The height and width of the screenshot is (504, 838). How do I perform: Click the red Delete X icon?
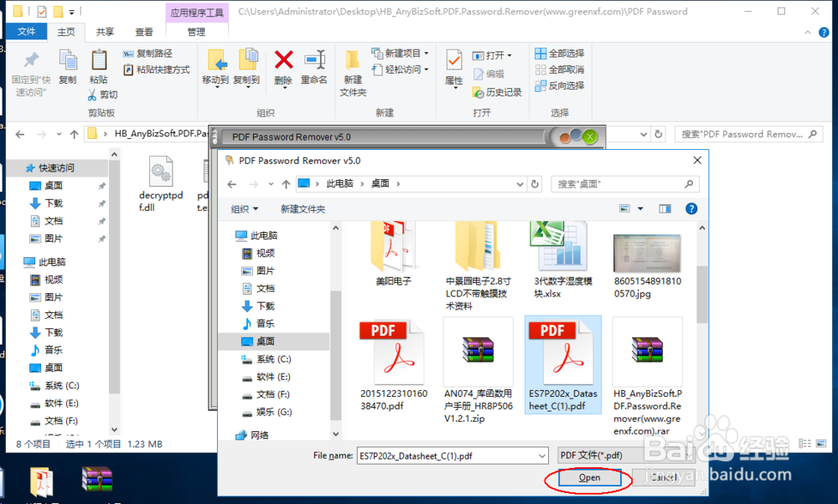[x=283, y=59]
